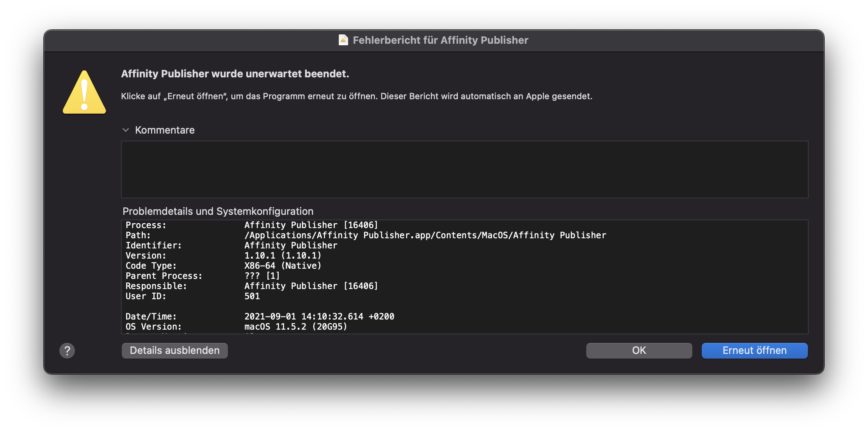Click the Version value '1.10.1 (1.10.1)'
868x432 pixels.
[283, 255]
